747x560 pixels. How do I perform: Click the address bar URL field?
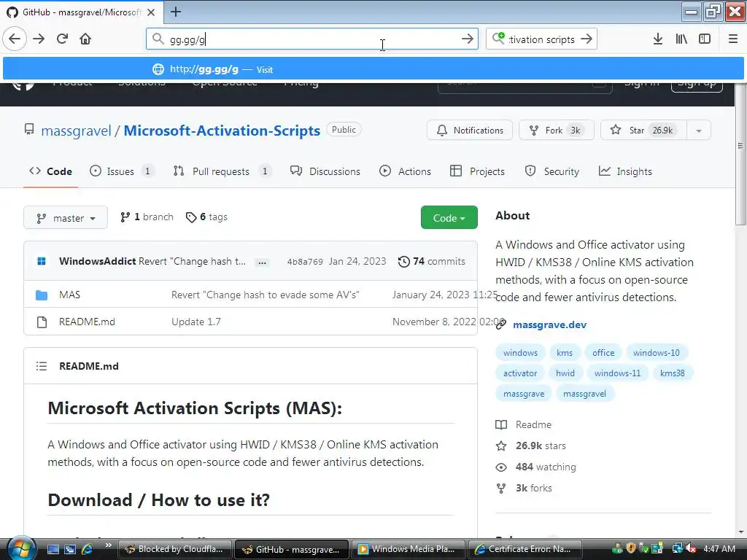pyautogui.click(x=312, y=39)
